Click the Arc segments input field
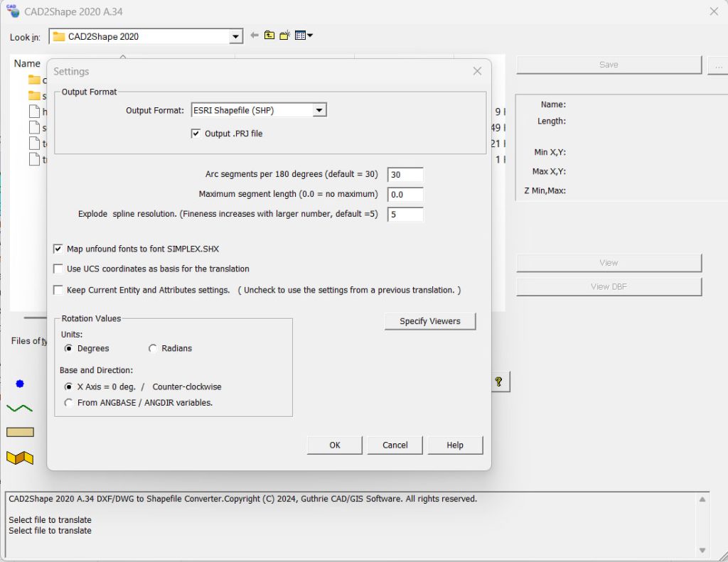728x562 pixels. click(x=405, y=175)
